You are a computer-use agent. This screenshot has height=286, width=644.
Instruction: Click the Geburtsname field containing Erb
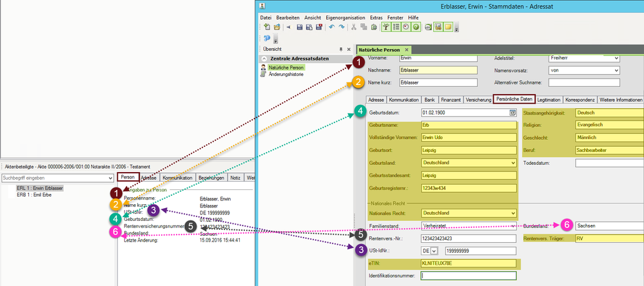pos(469,125)
